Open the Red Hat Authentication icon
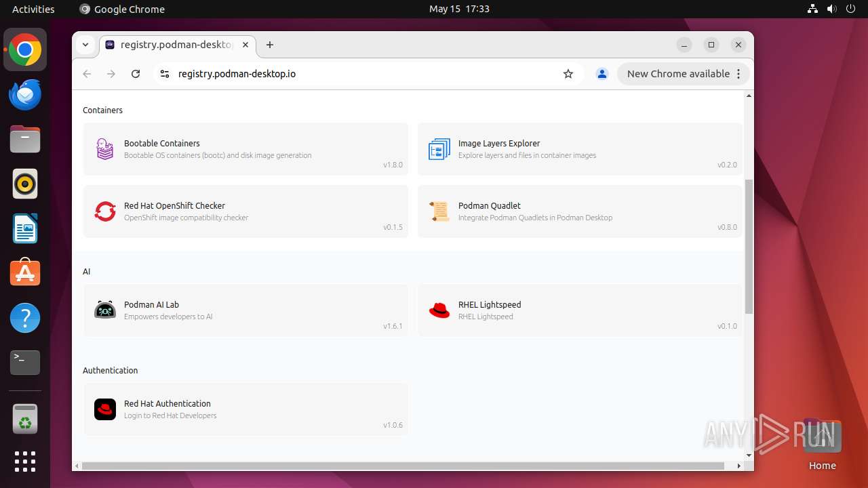The width and height of the screenshot is (868, 488). (105, 409)
